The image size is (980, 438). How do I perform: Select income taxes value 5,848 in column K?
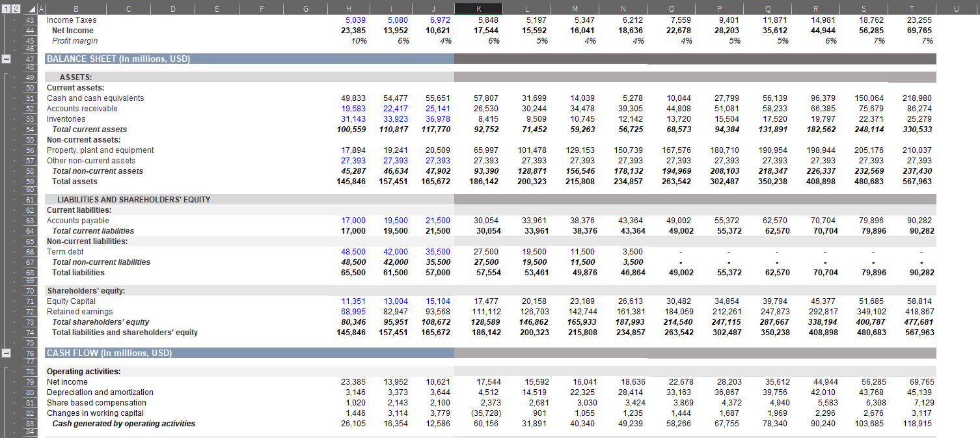[x=487, y=20]
